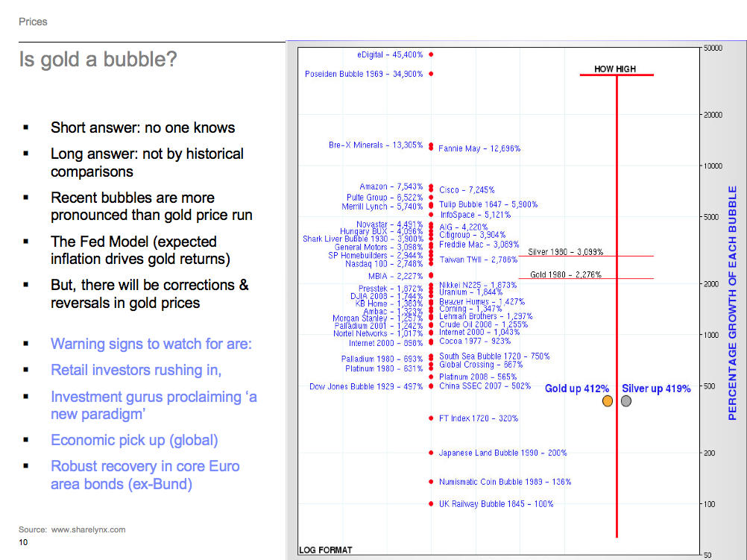
Task: Click 'General Motors - 3,098%' label
Action: pos(378,248)
